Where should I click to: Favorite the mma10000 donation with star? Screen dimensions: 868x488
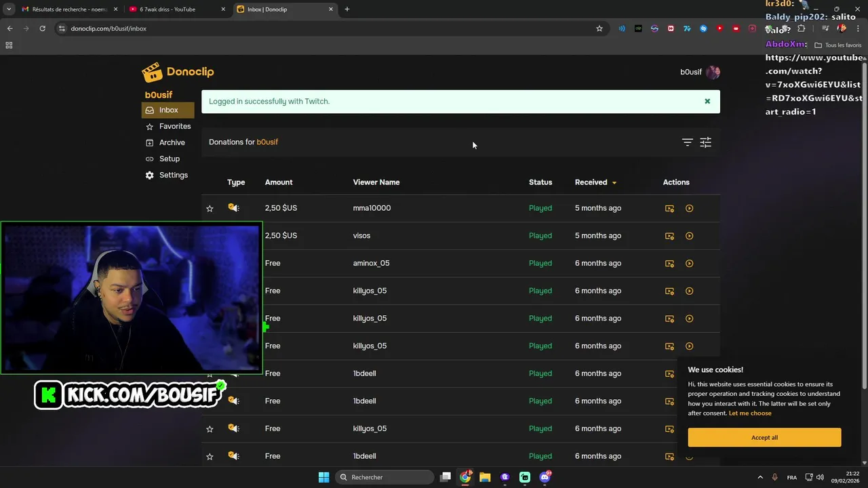210,208
